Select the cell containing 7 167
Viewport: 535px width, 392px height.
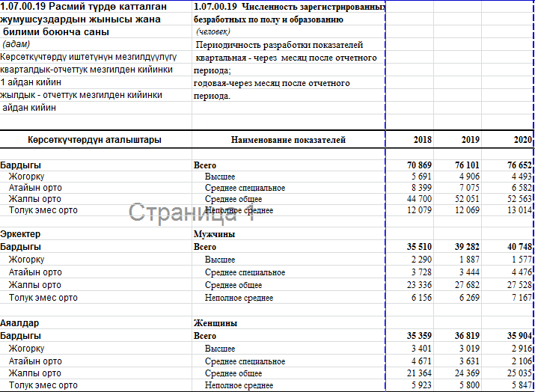[507, 297]
